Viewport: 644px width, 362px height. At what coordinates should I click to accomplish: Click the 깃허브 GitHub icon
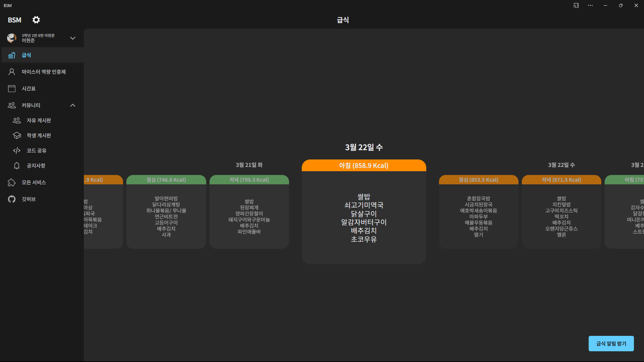[x=12, y=199]
